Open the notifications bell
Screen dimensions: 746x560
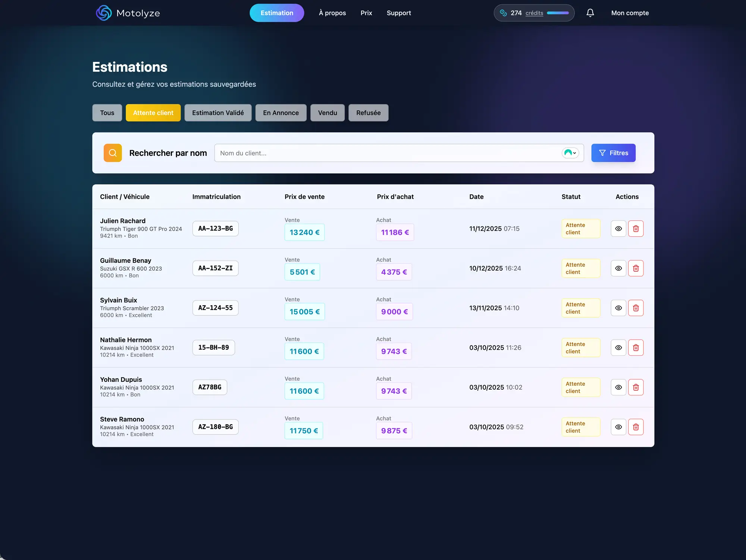[x=590, y=13]
